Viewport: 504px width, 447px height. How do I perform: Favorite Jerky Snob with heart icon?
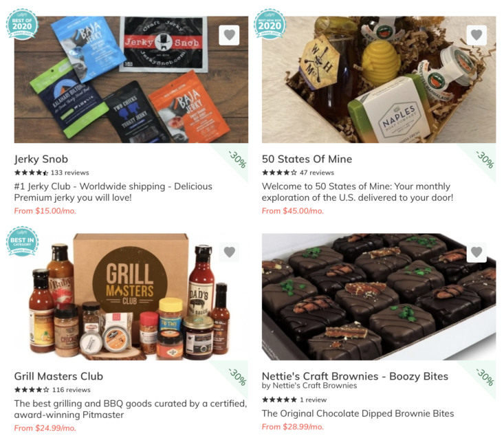coord(229,35)
